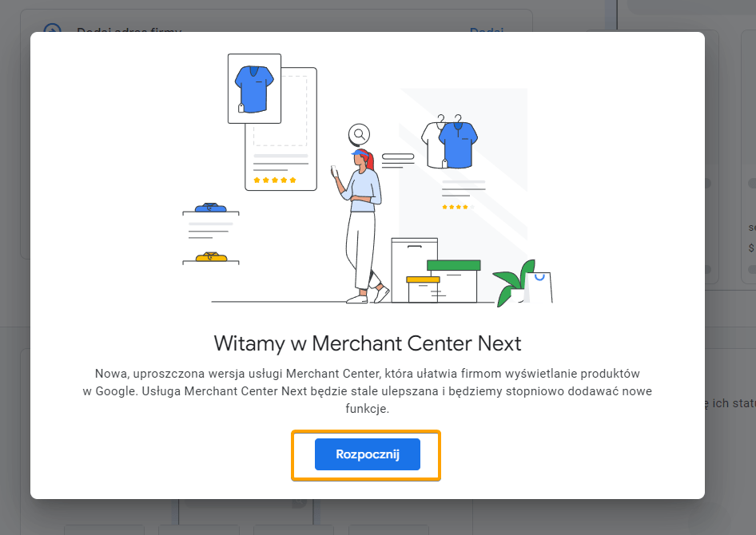Click the Rozpocznij button

[x=366, y=454]
